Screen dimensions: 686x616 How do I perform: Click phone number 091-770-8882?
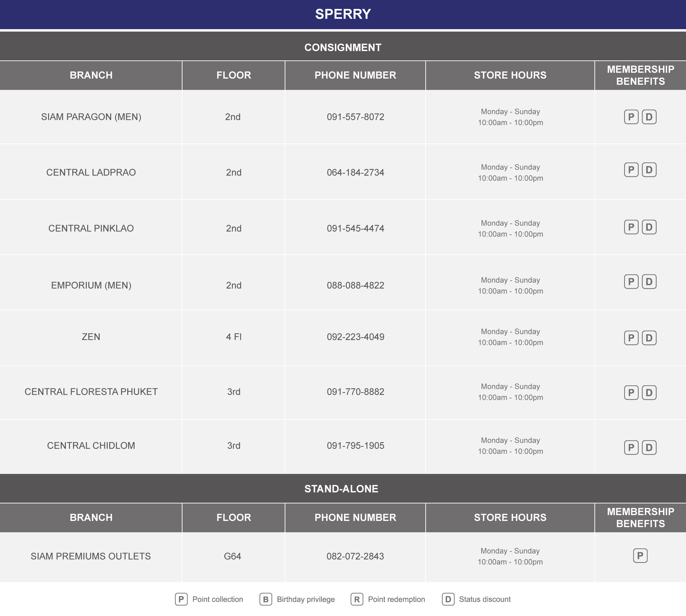355,392
